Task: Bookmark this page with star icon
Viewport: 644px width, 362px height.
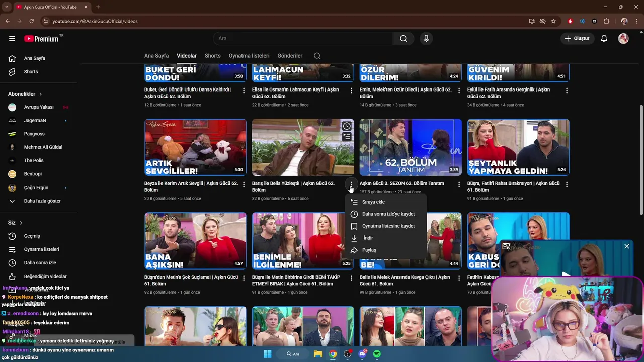Action: coord(553,21)
